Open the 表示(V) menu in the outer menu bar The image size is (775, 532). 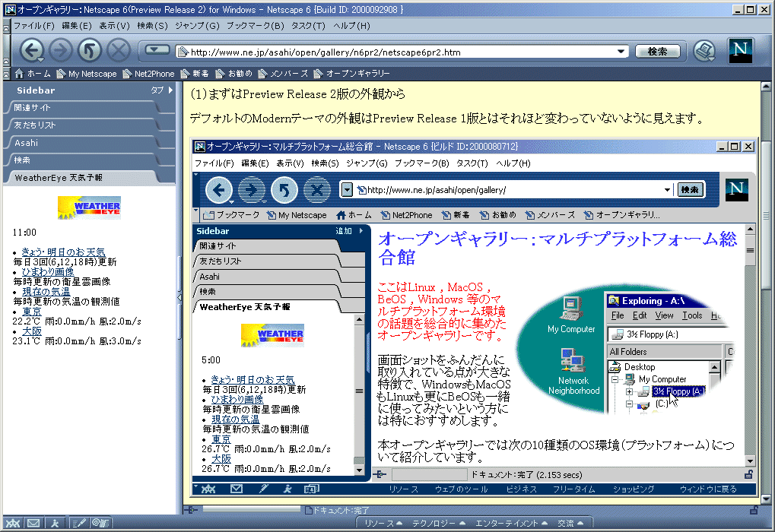pos(114,26)
